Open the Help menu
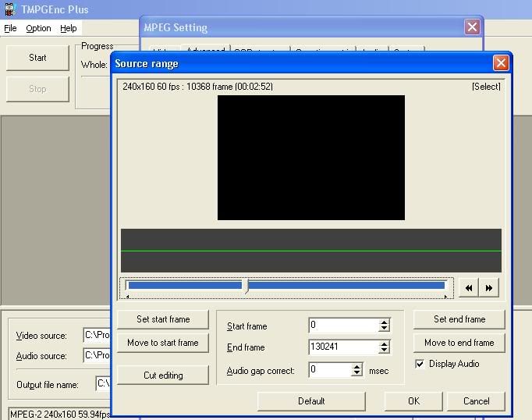This screenshot has height=420, width=532. pyautogui.click(x=68, y=28)
